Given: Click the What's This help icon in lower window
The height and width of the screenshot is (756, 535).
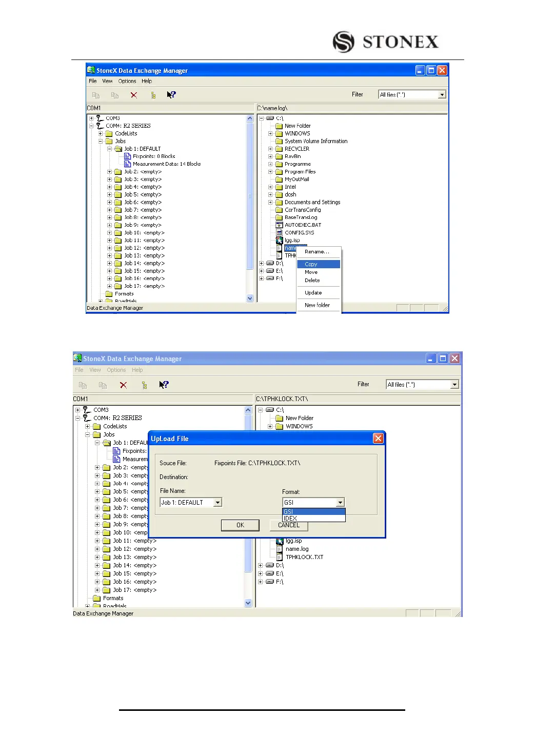Looking at the screenshot, I should click(x=164, y=385).
